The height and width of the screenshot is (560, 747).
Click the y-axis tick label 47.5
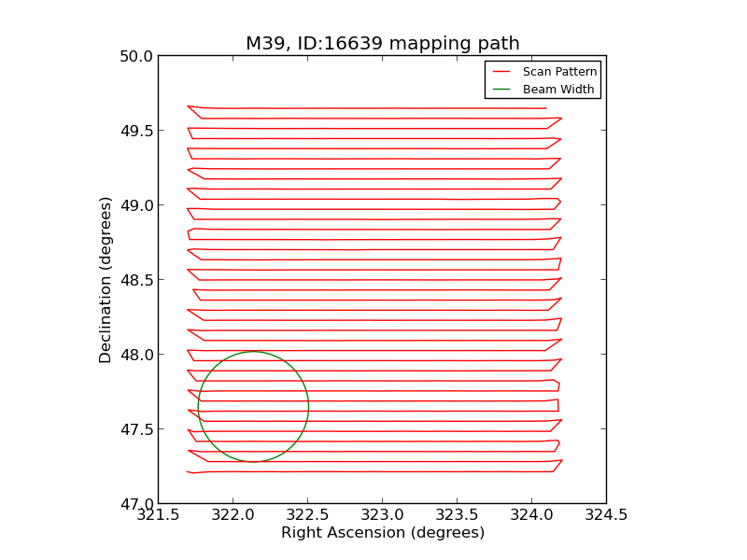coord(136,429)
